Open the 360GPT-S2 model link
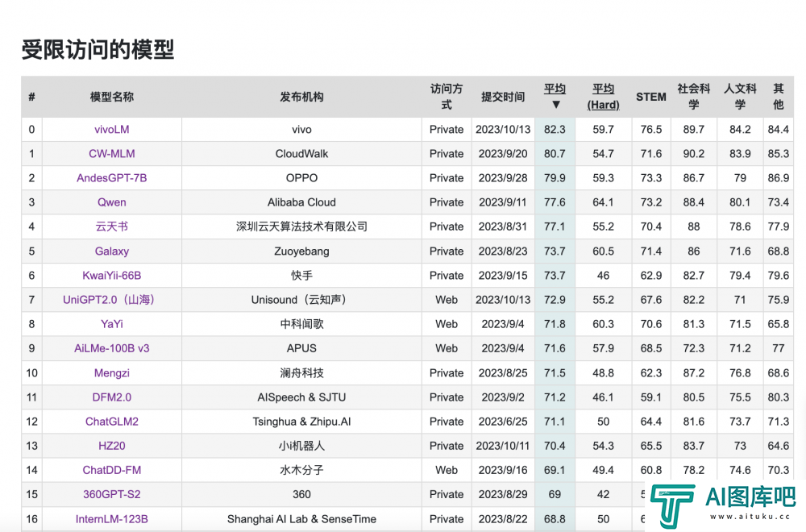This screenshot has width=806, height=532. [111, 494]
